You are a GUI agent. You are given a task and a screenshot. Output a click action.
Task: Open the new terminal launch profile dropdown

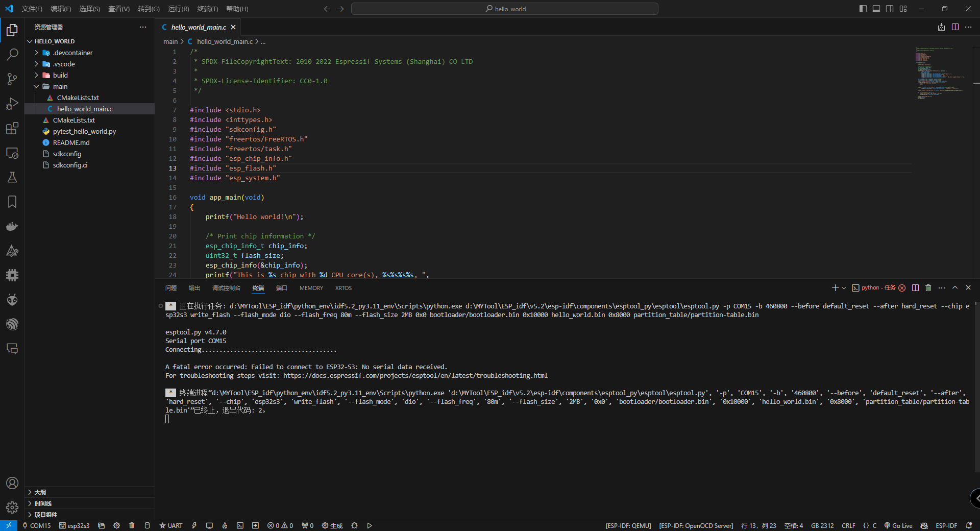click(844, 288)
